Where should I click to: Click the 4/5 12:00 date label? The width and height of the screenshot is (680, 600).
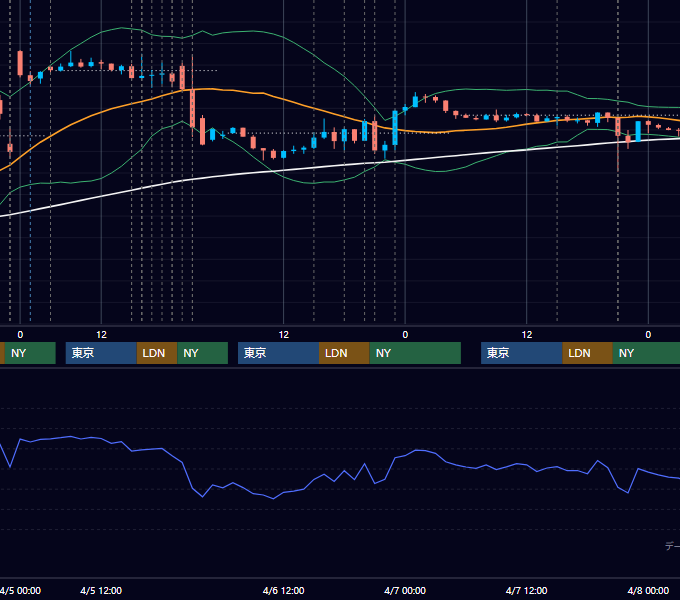tap(101, 590)
